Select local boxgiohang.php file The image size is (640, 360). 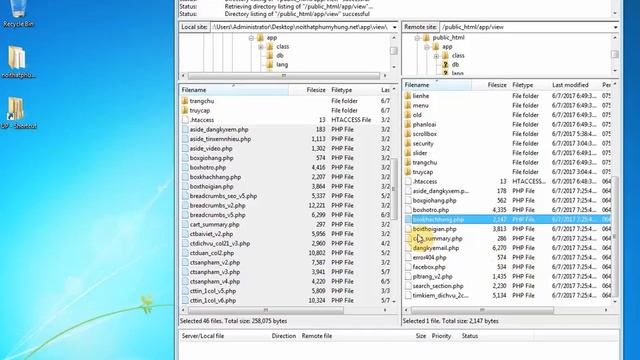[211, 158]
